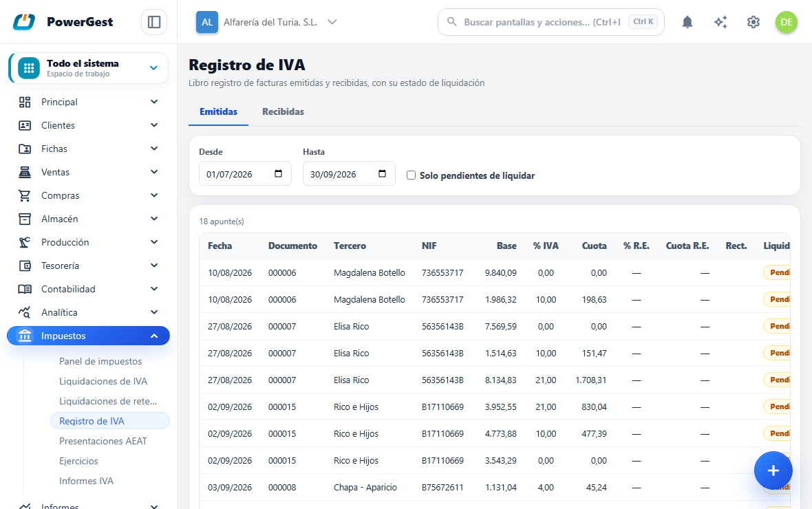Image resolution: width=812 pixels, height=509 pixels.
Task: Expand the company selector dropdown arrow
Action: click(332, 22)
